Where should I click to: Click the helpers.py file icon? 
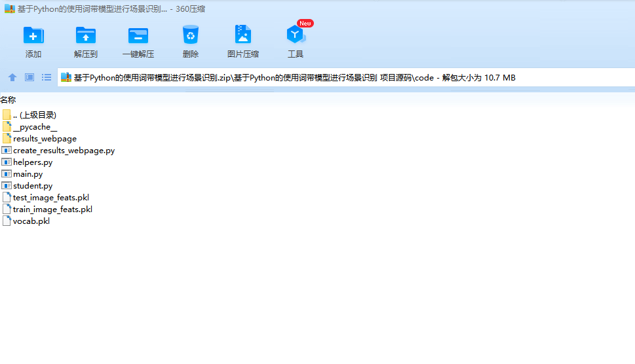[x=7, y=162]
